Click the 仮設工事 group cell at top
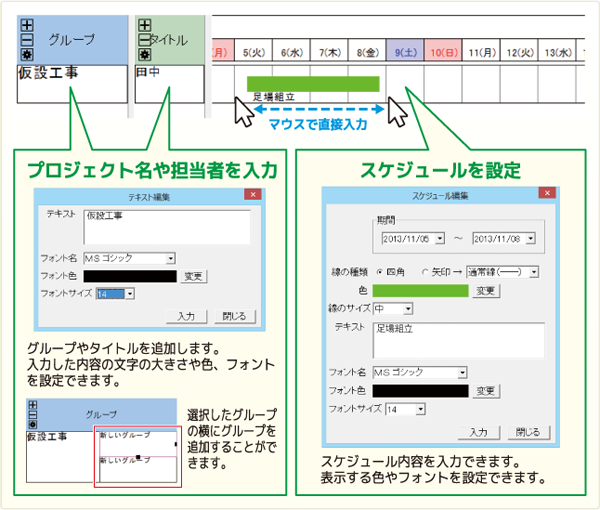The width and height of the screenshot is (600, 510). (x=72, y=84)
